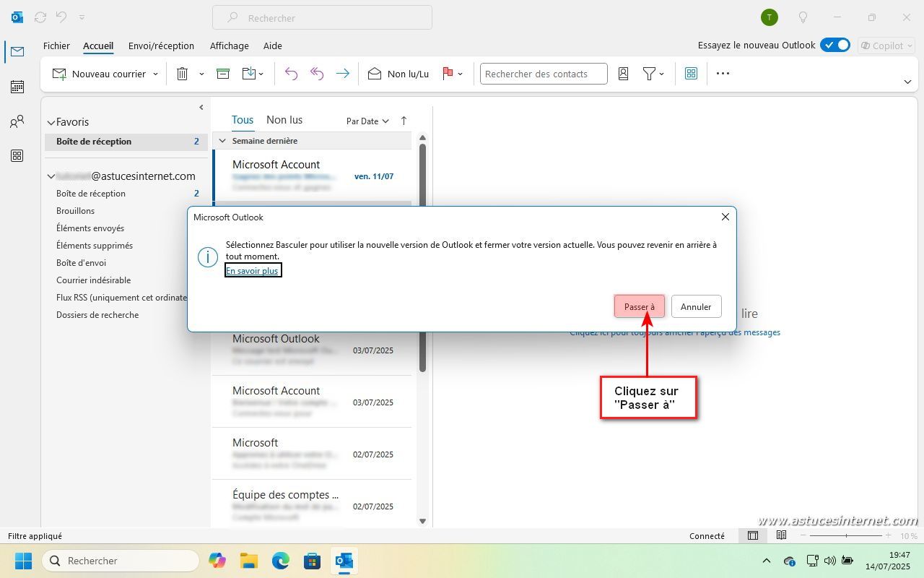Collapse the astucesinternet.com account tree
Screen dimensions: 924x578
point(51,176)
